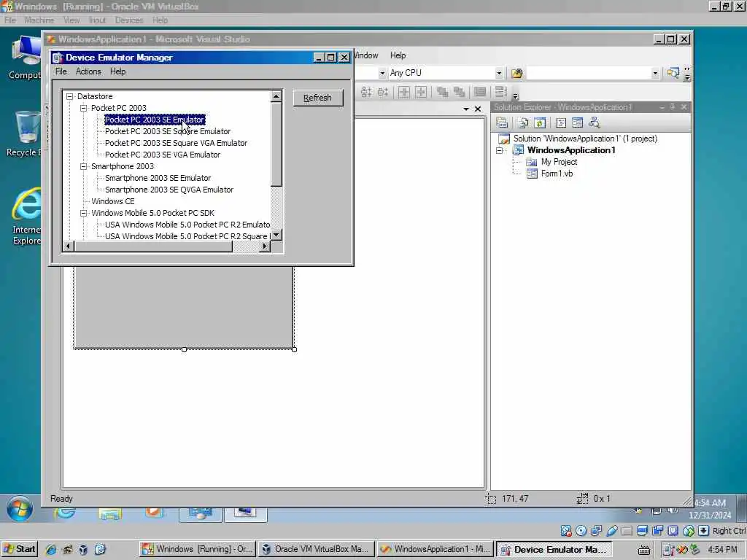
Task: Collapse the WindowsApplication1 project node
Action: [x=499, y=150]
